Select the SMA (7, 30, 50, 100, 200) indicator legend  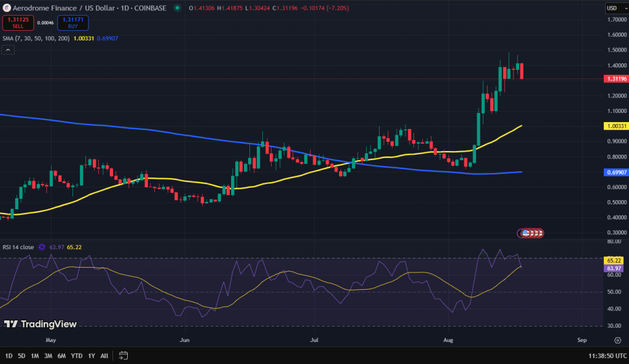36,39
